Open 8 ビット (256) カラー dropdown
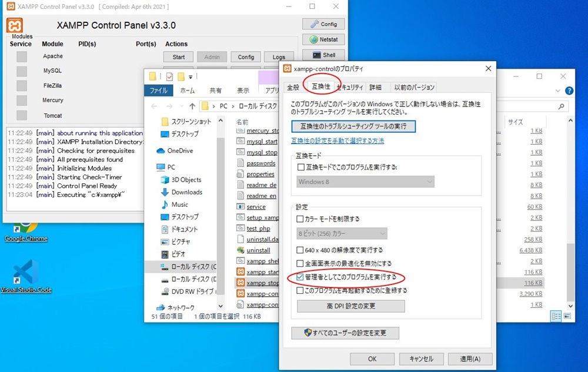Screen dimensions: 588x372 pyautogui.click(x=342, y=233)
